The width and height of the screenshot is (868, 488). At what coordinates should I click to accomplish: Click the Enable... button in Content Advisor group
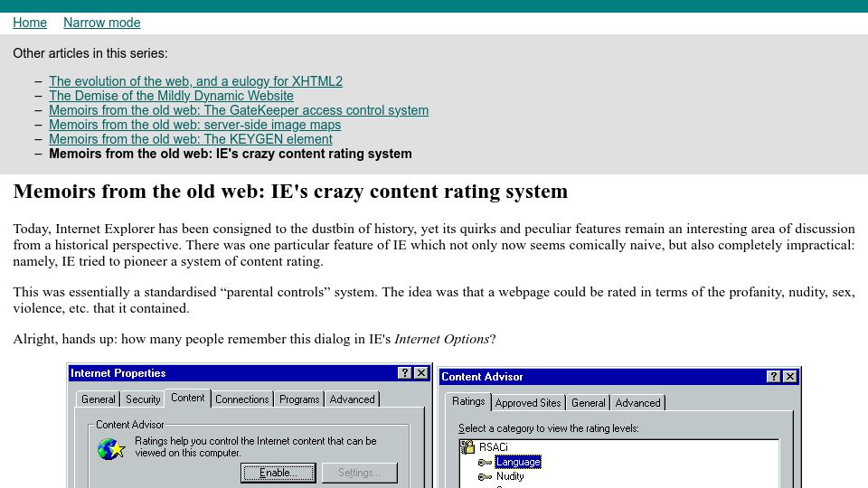point(278,473)
